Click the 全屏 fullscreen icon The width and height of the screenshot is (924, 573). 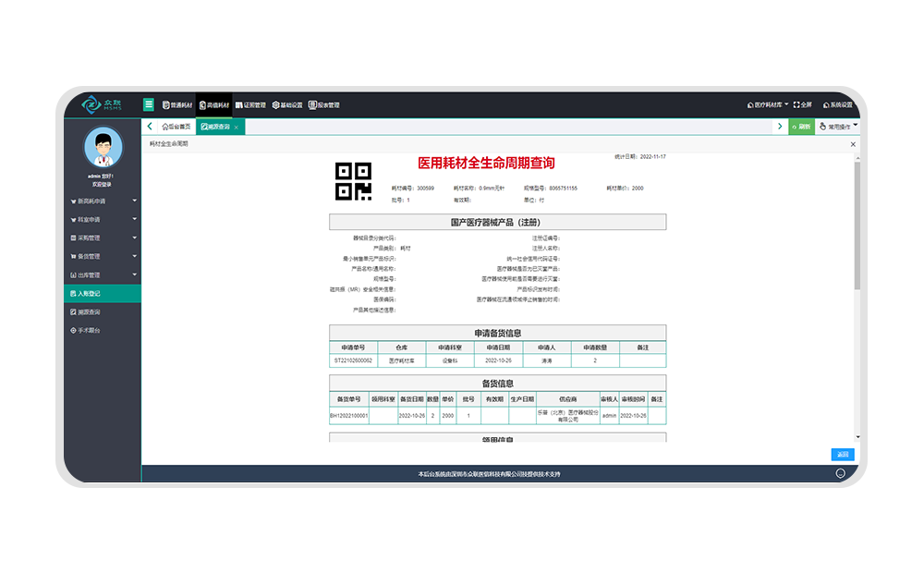coord(802,105)
